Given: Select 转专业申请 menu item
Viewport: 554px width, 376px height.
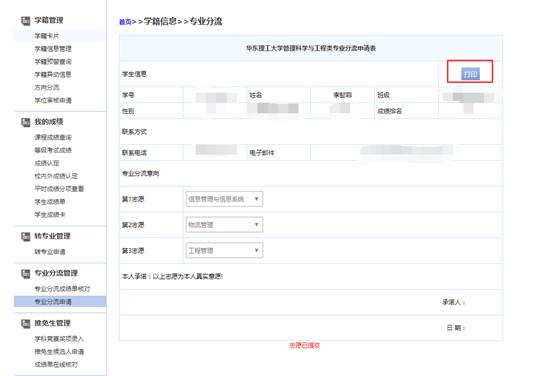Looking at the screenshot, I should click(50, 252).
